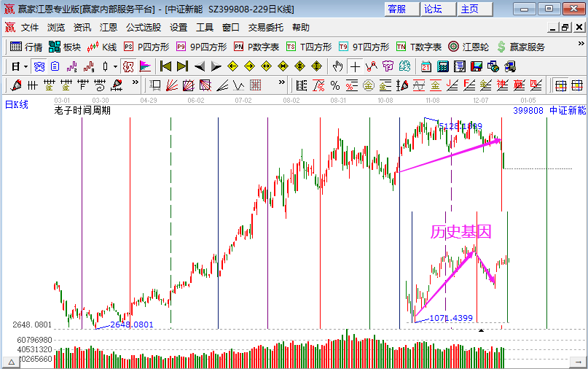
Task: Select the red step-line 9 icon
Action: click(89, 67)
